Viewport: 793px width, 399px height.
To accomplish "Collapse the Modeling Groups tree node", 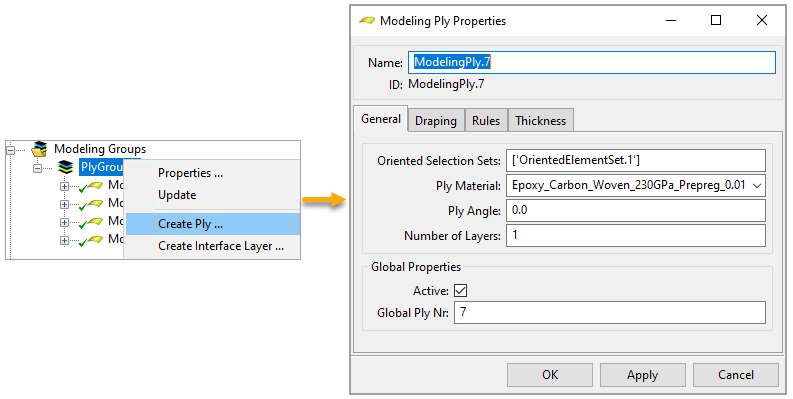I will 11,150.
